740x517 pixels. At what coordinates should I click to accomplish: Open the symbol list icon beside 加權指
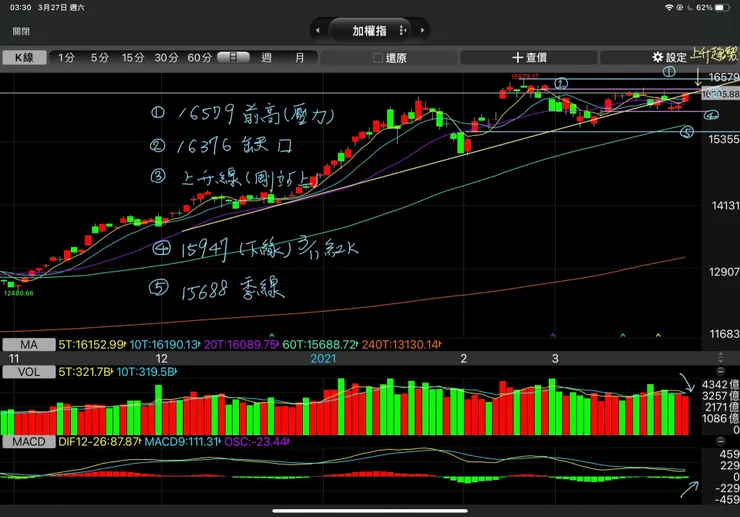tap(403, 30)
